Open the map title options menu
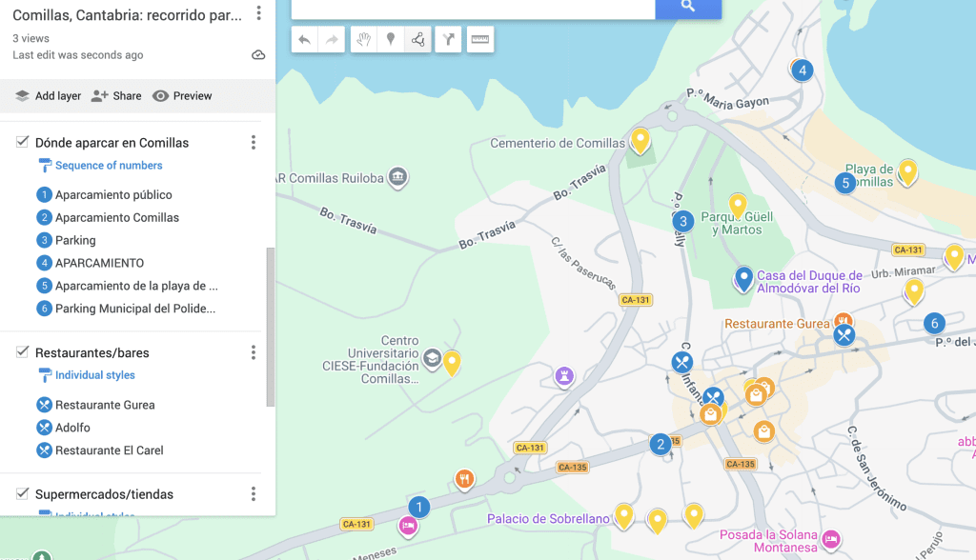976x560 pixels. pos(258,13)
